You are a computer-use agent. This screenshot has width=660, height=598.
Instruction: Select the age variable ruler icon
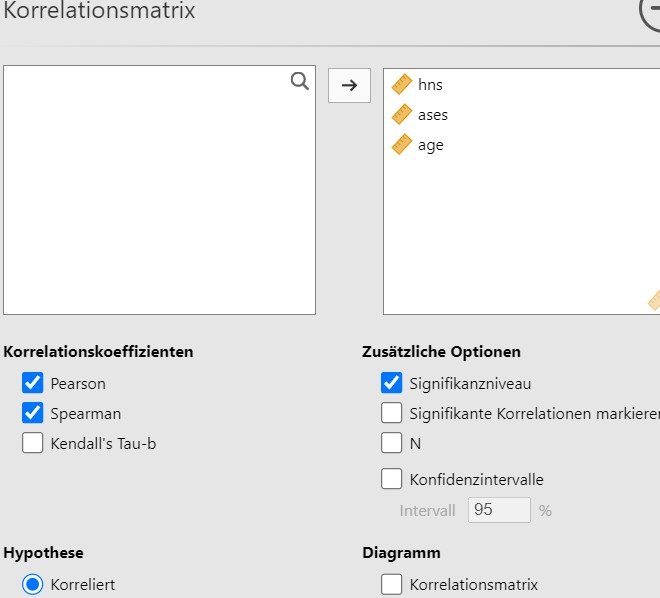pyautogui.click(x=402, y=144)
